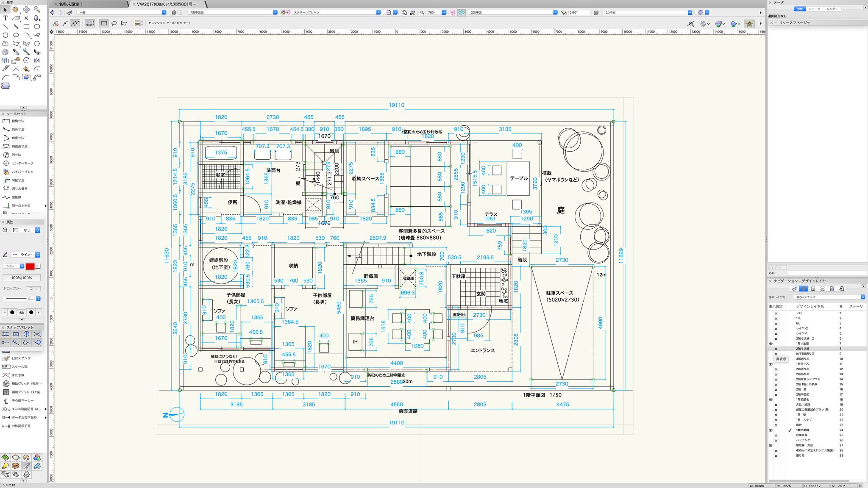
Task: Toggle visibility of 敷地線・方位 layer
Action: [771, 445]
